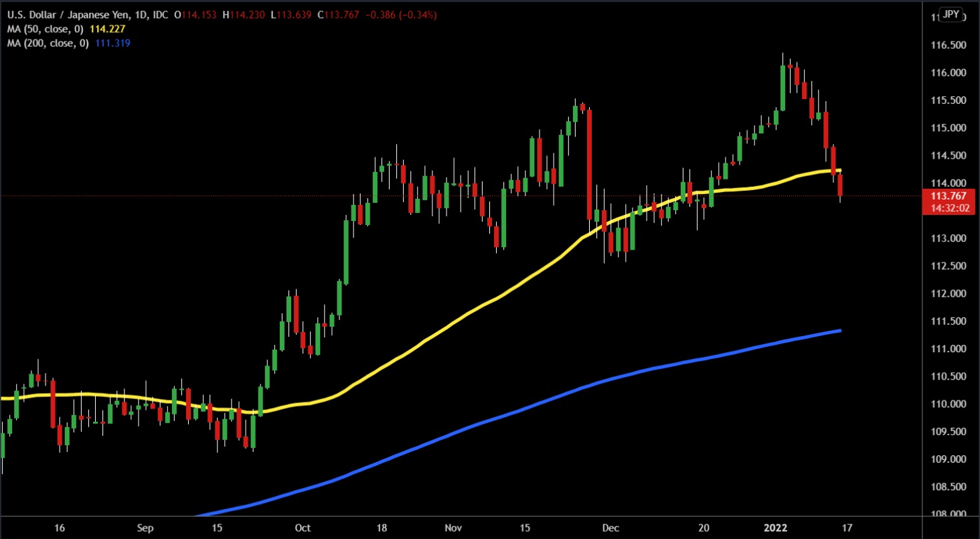
Task: Click the 113.000 price axis label
Action: pos(947,238)
